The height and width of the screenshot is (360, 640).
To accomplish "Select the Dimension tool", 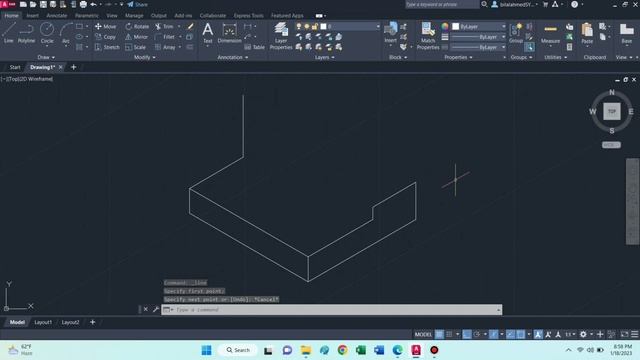I will [229, 33].
